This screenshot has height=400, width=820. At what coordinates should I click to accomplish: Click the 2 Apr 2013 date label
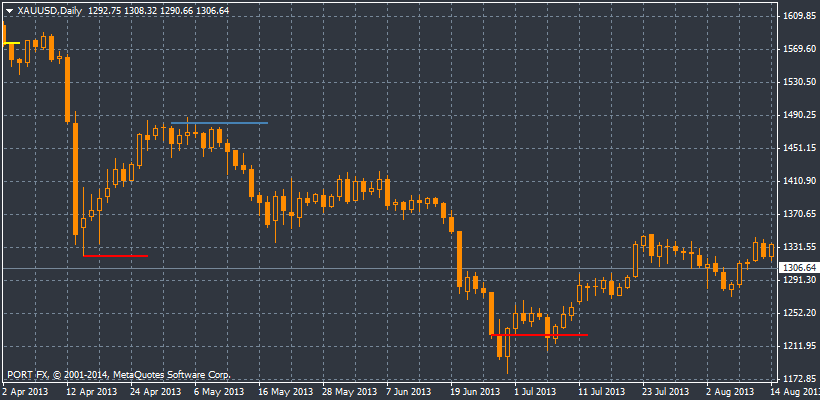click(24, 392)
